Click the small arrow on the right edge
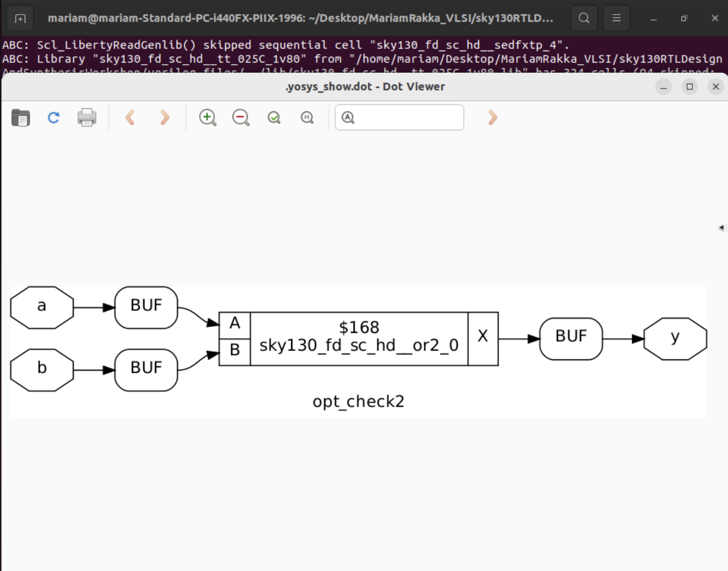The image size is (728, 571). 722,227
